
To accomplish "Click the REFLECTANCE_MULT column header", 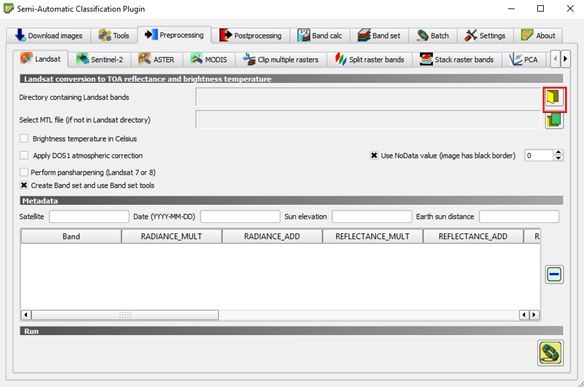I will (373, 236).
